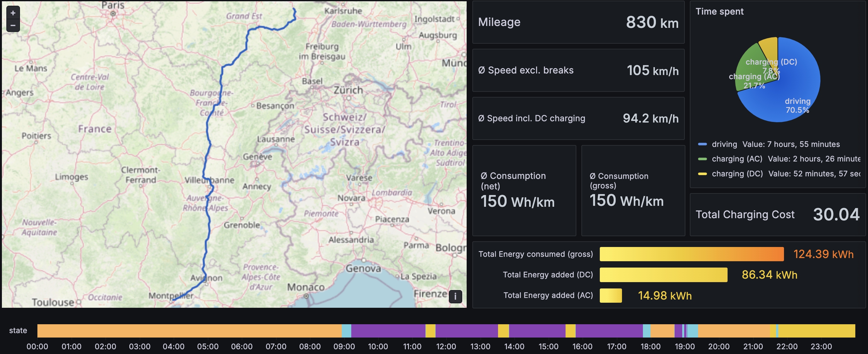Click the Total Energy added (AC) bar
The width and height of the screenshot is (868, 354).
[611, 295]
